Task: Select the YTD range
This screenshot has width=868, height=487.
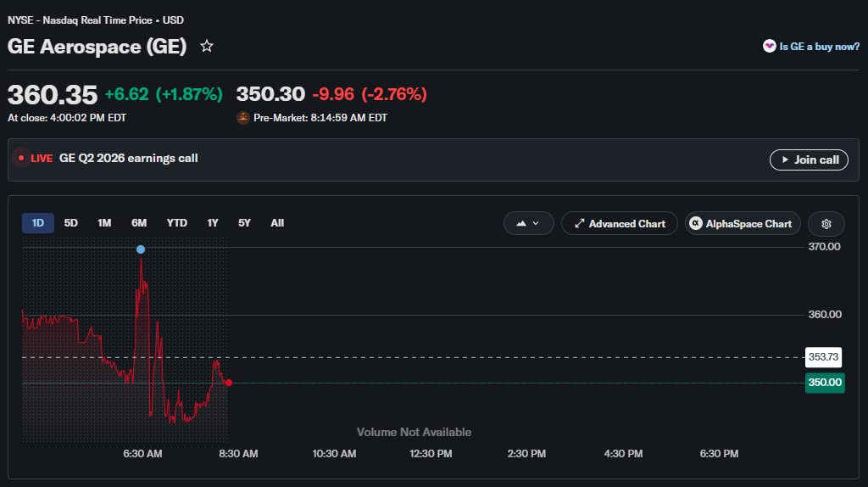Action: (177, 223)
